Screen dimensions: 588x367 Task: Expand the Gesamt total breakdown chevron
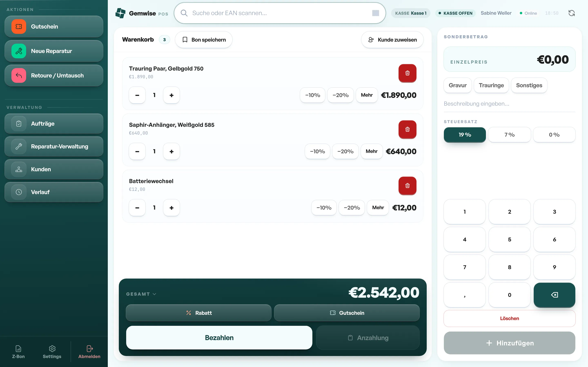pyautogui.click(x=154, y=294)
